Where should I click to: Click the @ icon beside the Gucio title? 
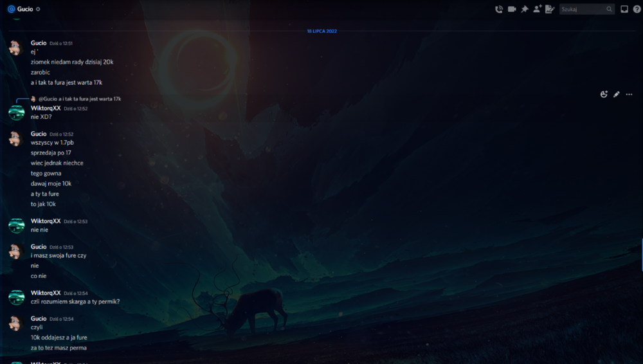(x=11, y=9)
